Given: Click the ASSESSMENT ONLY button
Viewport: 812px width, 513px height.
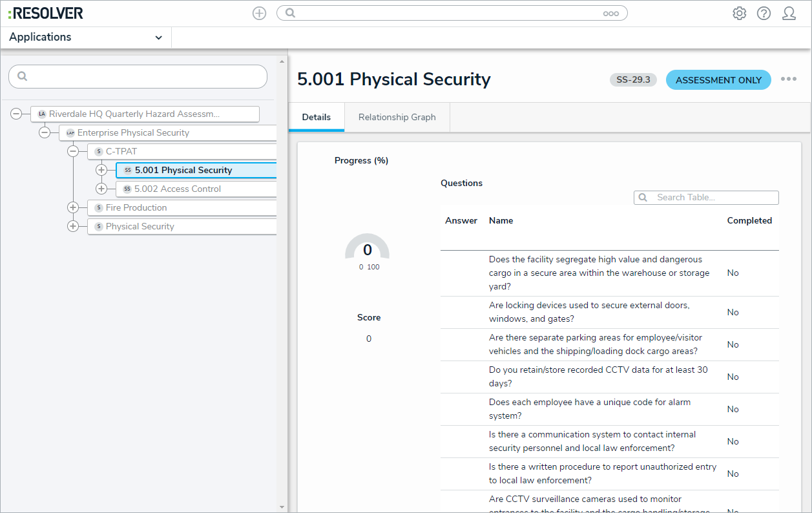Looking at the screenshot, I should click(x=718, y=80).
